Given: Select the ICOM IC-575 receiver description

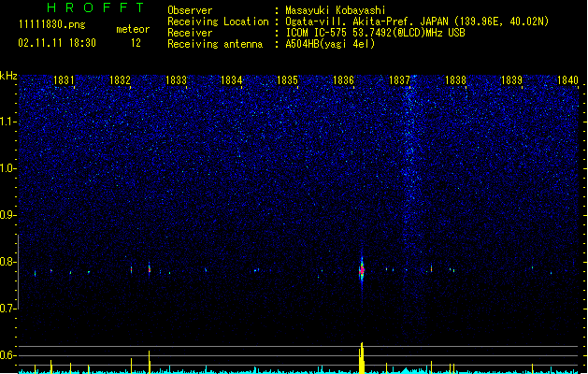Looking at the screenshot, I should coord(376,33).
